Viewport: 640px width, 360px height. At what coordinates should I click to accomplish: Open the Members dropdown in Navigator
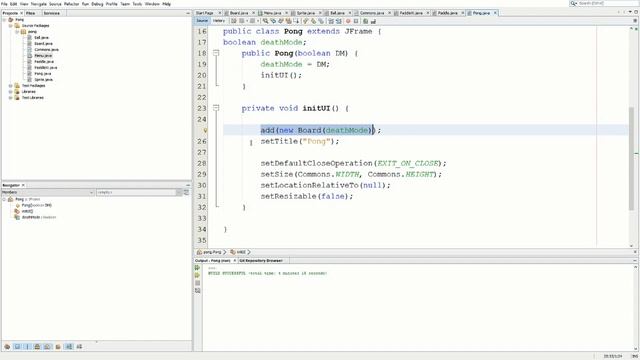pyautogui.click(x=48, y=192)
